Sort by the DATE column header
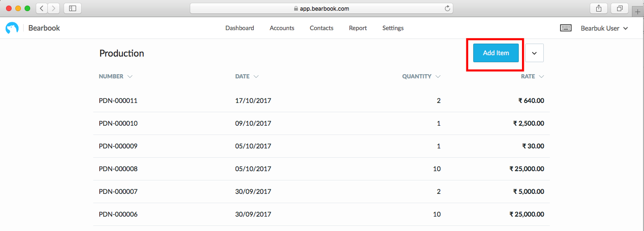Image resolution: width=644 pixels, height=231 pixels. [x=247, y=77]
